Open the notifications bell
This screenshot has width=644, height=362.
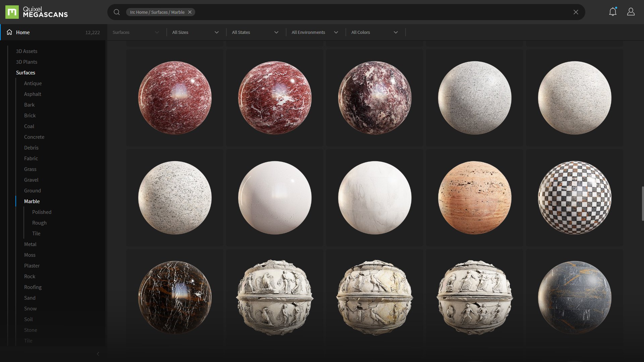coord(612,12)
